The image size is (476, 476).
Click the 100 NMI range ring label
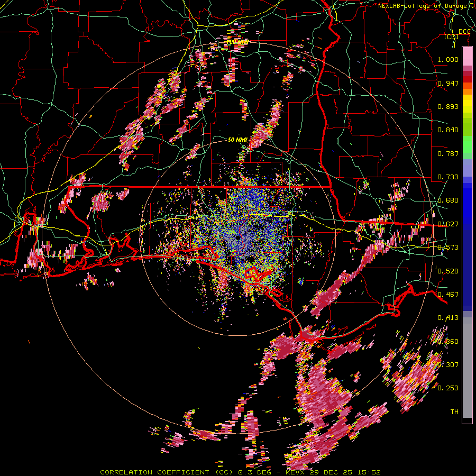pos(237,42)
